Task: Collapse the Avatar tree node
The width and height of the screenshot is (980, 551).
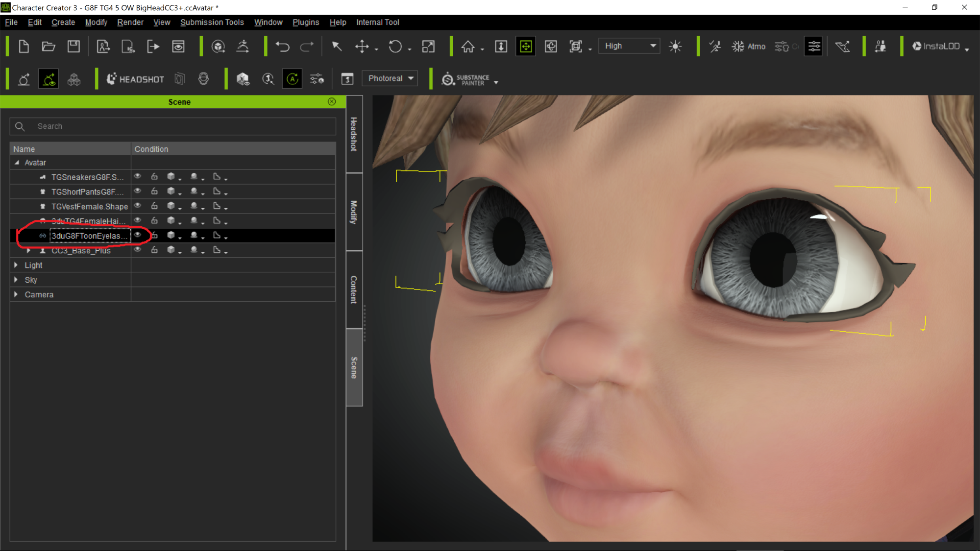Action: click(x=17, y=163)
